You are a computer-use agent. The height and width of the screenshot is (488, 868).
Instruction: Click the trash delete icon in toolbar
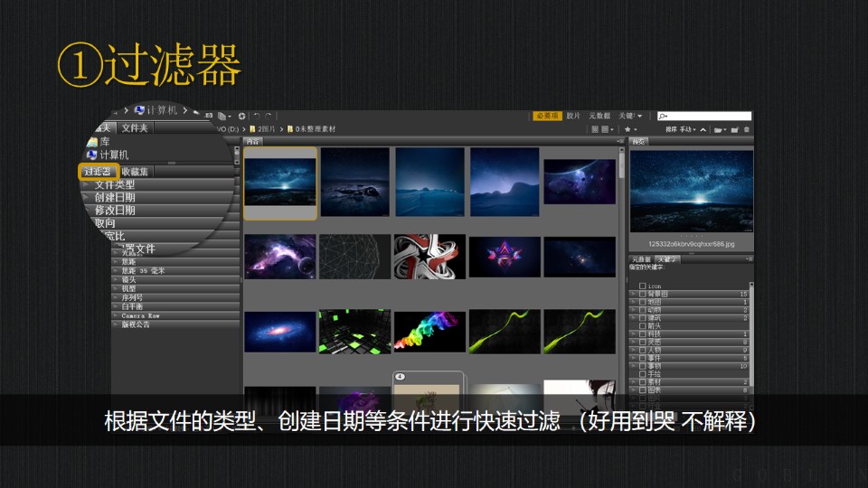pyautogui.click(x=747, y=129)
